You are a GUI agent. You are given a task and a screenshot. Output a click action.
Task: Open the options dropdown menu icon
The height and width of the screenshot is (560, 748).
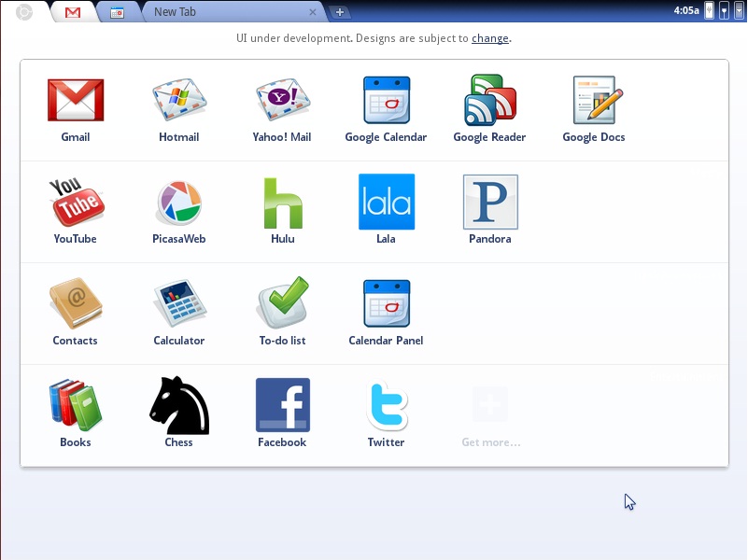[739, 10]
